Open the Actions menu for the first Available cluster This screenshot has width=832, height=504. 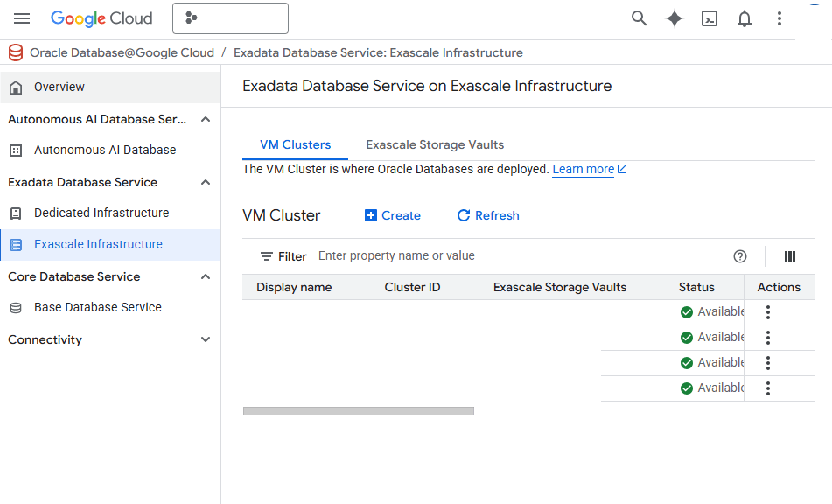tap(767, 311)
